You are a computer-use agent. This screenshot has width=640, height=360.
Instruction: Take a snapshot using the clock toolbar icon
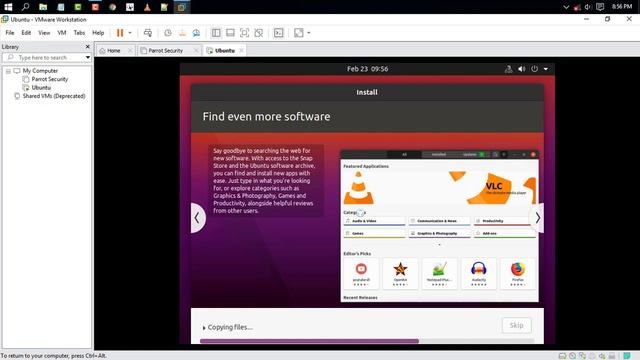tap(168, 33)
